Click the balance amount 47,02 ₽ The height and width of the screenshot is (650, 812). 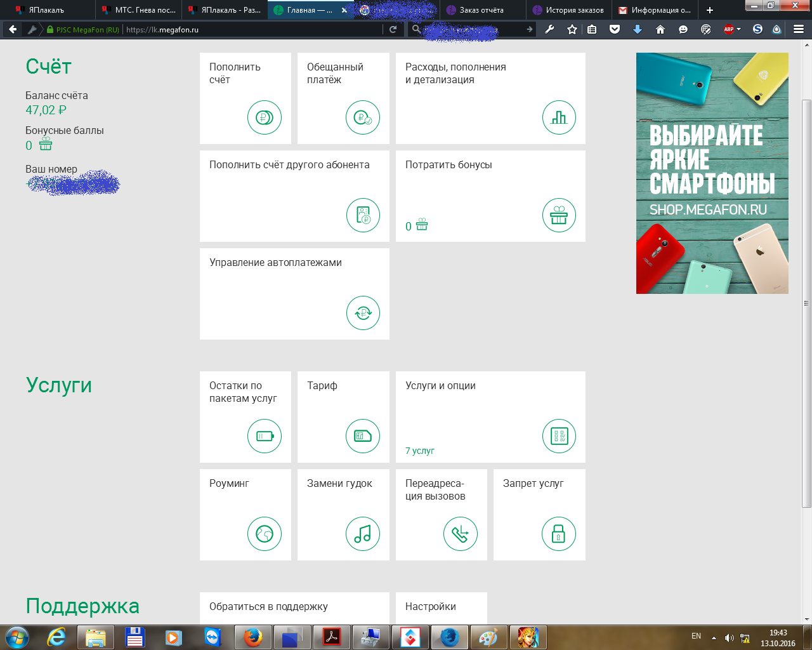[x=46, y=110]
